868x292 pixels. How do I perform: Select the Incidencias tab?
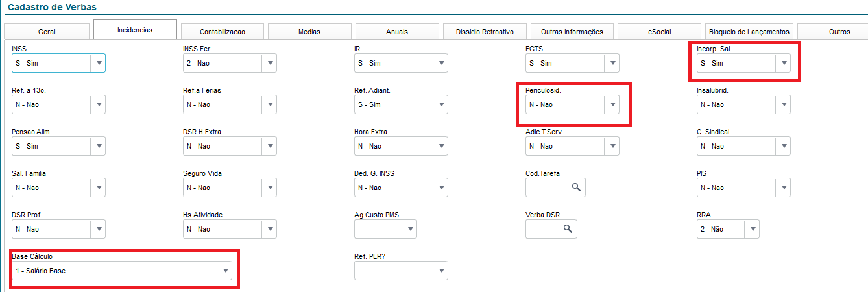[135, 30]
